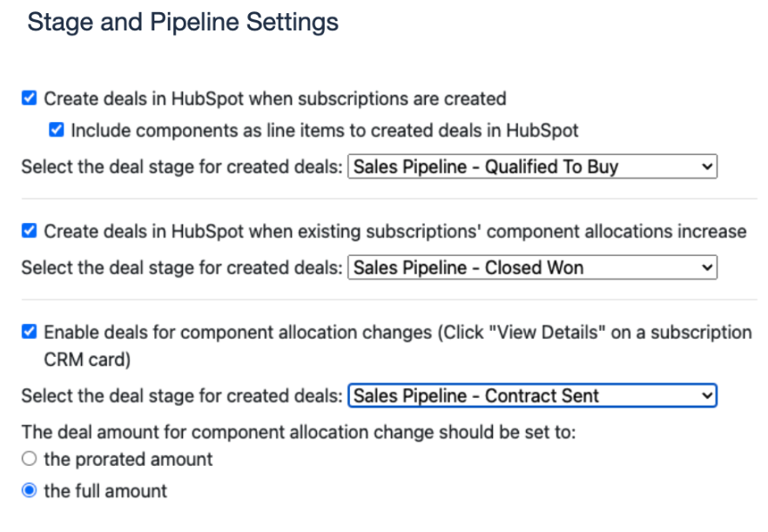Uncheck the component allocations increase checkbox

(30, 231)
